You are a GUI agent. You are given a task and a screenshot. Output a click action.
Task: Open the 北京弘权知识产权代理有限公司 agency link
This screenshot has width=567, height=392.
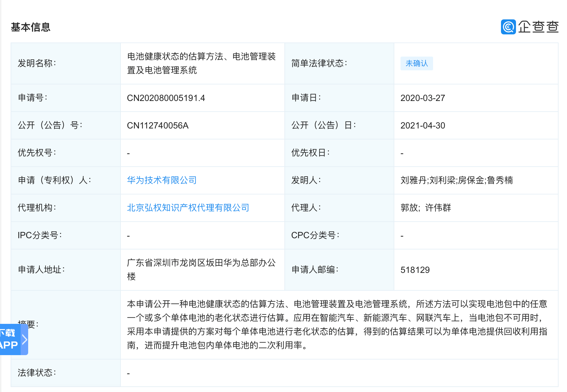(187, 208)
